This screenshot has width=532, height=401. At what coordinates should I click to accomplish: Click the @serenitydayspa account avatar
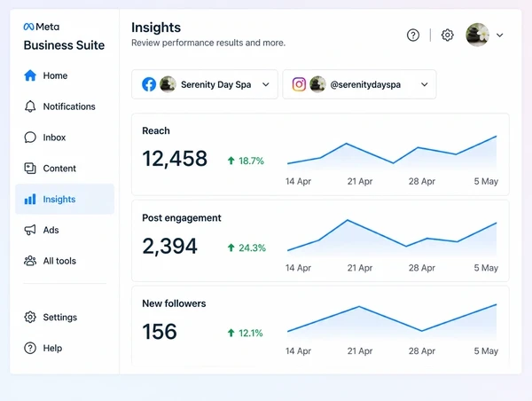pos(317,84)
